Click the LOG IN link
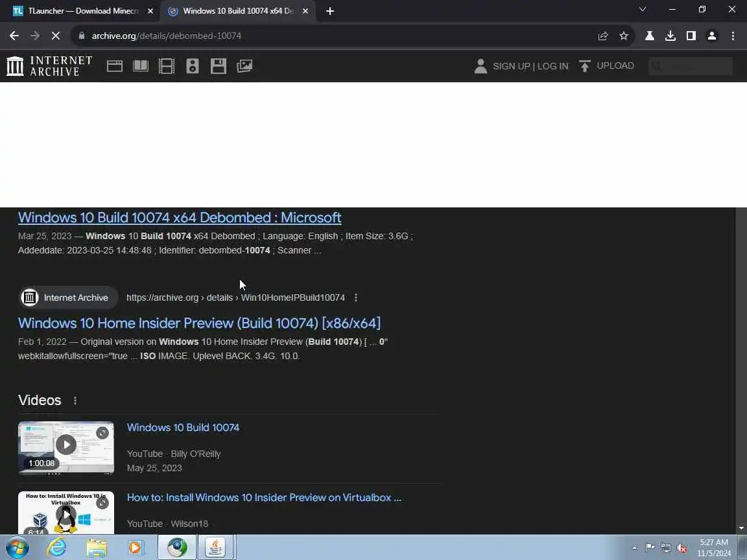This screenshot has height=560, width=747. 552,66
